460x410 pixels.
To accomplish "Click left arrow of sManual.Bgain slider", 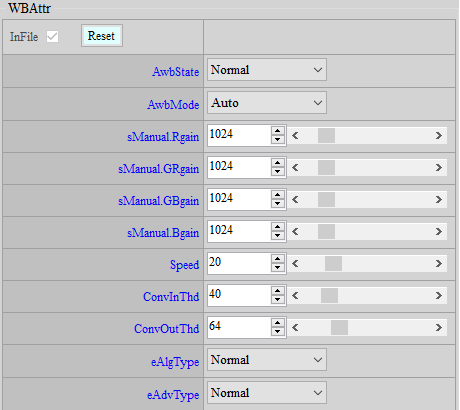I will pyautogui.click(x=295, y=232).
